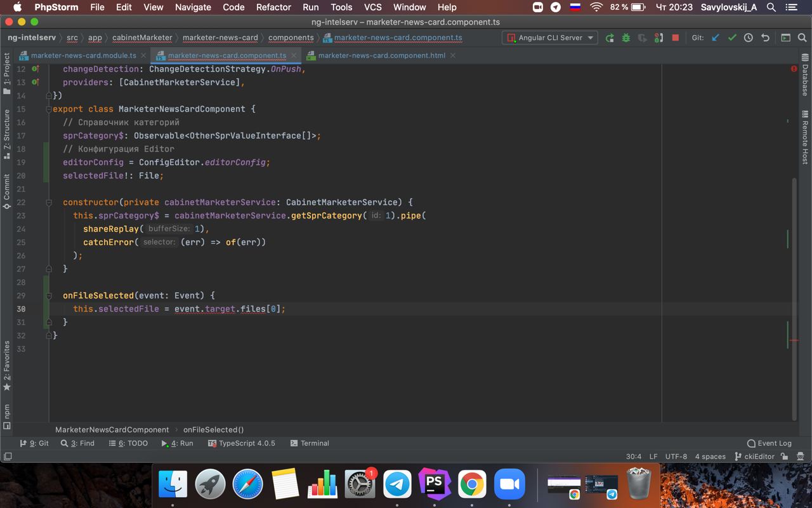Open the Find tool window button

[x=77, y=443]
